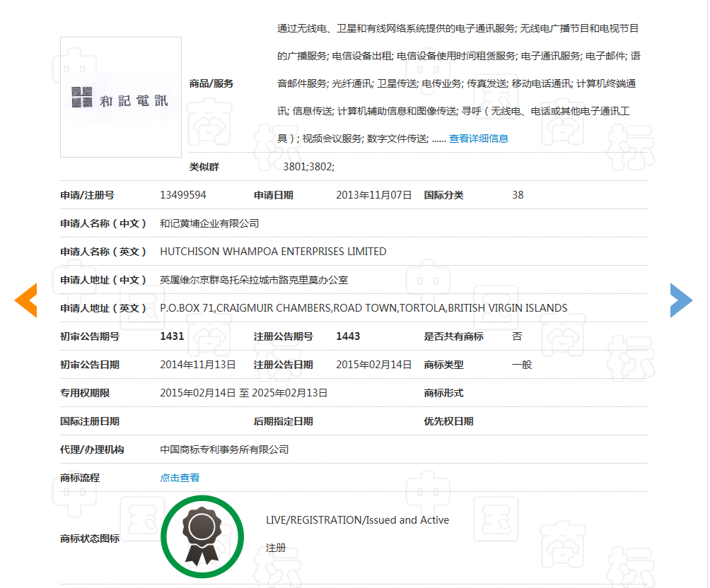
Task: Click the green registered badge icon
Action: point(202,538)
